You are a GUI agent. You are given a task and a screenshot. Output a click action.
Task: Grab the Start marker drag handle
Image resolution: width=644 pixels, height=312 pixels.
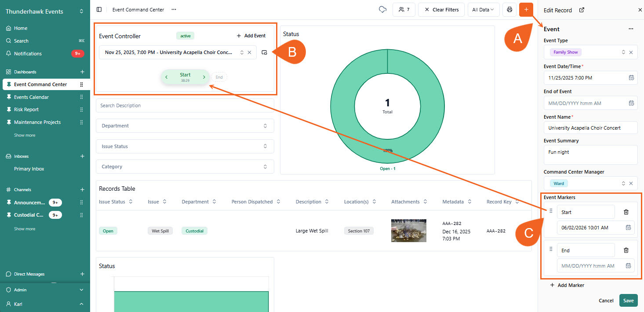point(551,211)
